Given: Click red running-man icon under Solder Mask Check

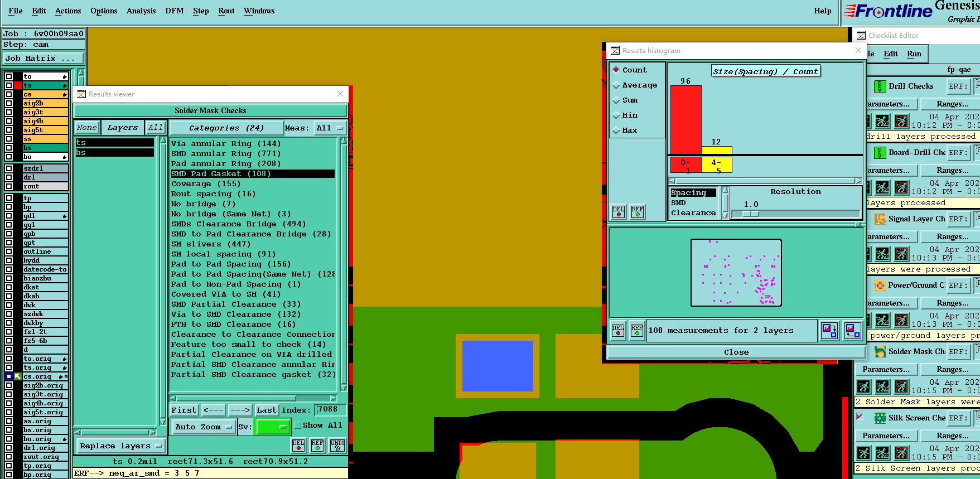Looking at the screenshot, I should (901, 386).
